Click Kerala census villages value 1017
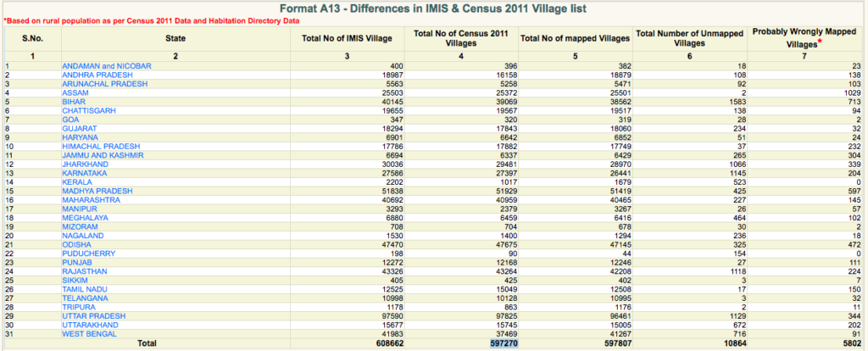The image size is (868, 351). tap(509, 182)
